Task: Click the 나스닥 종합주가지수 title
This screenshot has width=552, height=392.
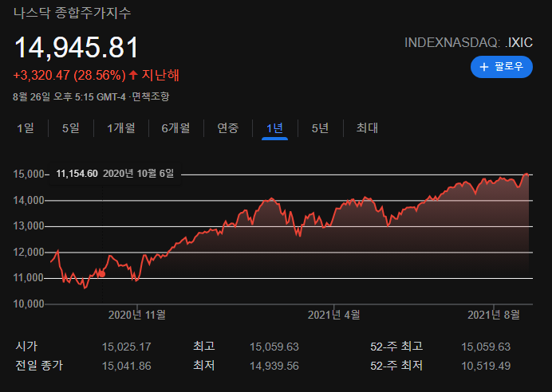Action: pos(72,13)
